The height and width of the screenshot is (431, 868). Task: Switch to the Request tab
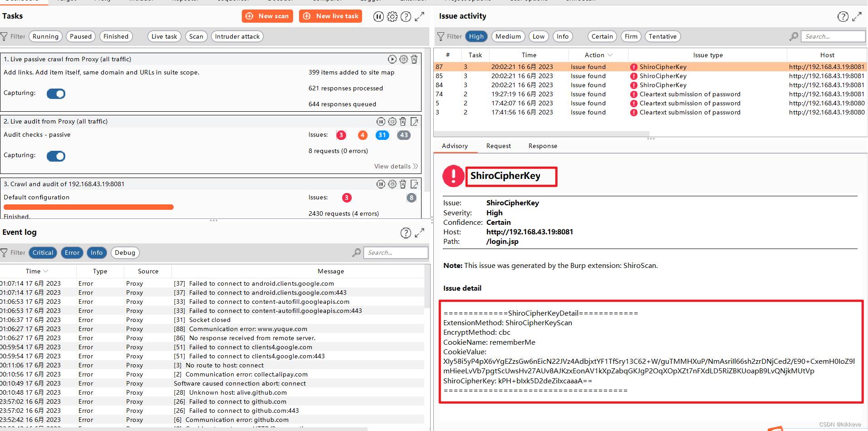[x=498, y=146]
